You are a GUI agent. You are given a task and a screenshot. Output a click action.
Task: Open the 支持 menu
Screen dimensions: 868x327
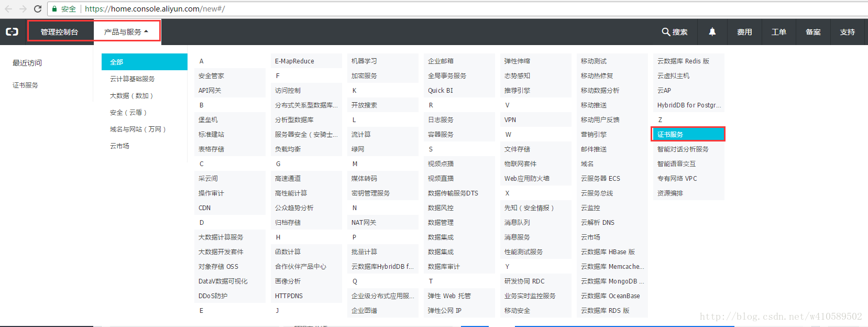tap(848, 32)
